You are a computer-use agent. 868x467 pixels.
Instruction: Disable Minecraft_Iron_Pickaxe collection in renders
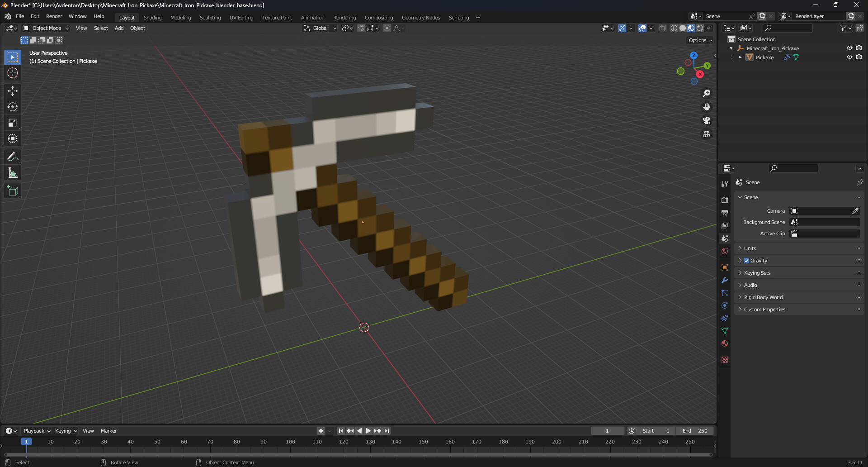coord(859,48)
